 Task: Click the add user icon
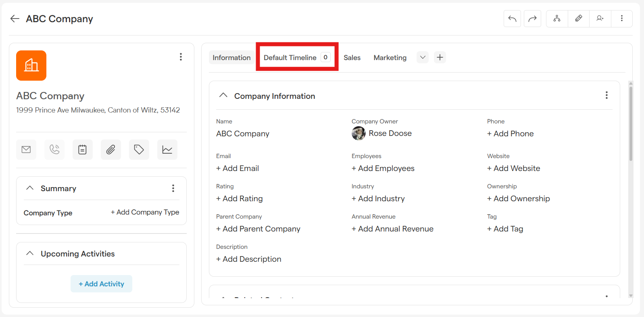click(x=600, y=19)
